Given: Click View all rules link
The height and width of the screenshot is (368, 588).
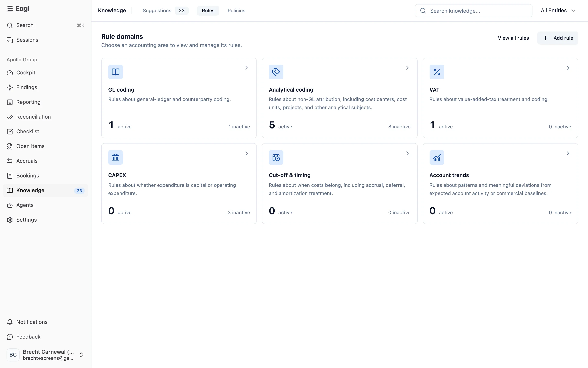Looking at the screenshot, I should click(513, 38).
